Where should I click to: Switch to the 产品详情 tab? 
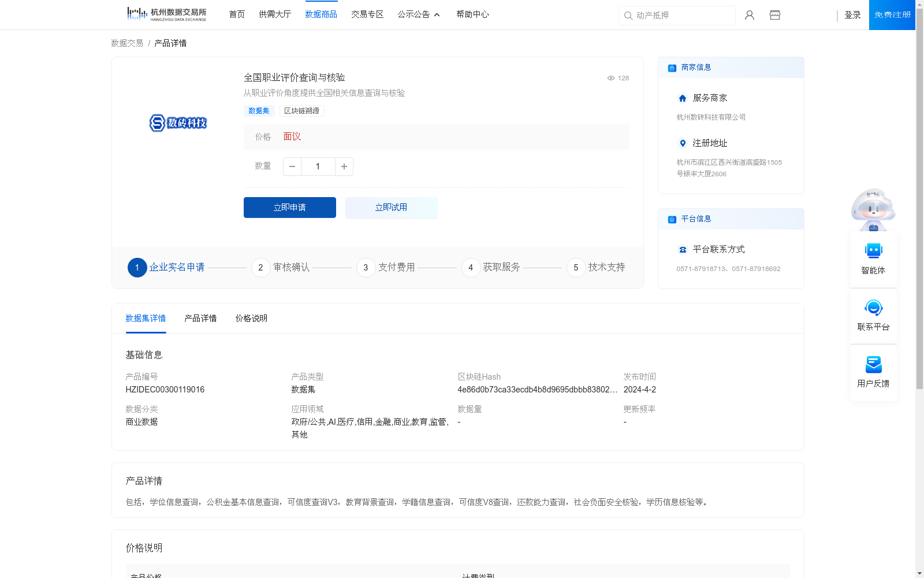click(x=200, y=318)
